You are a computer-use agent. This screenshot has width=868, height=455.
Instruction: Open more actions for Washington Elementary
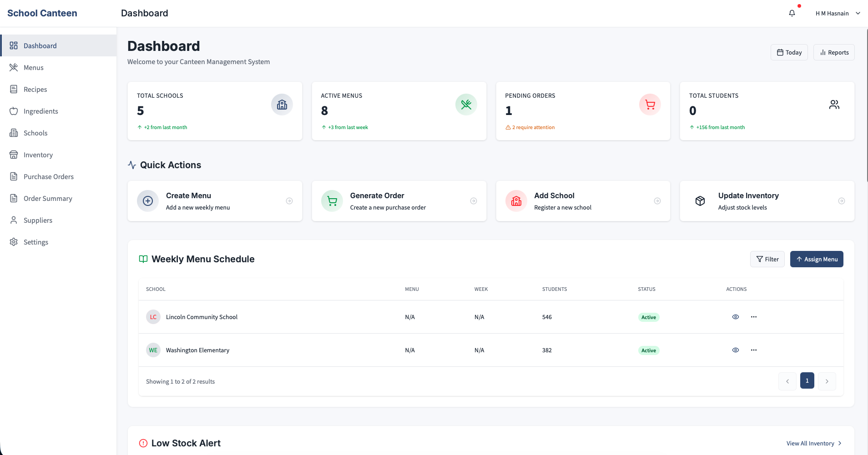pos(754,350)
